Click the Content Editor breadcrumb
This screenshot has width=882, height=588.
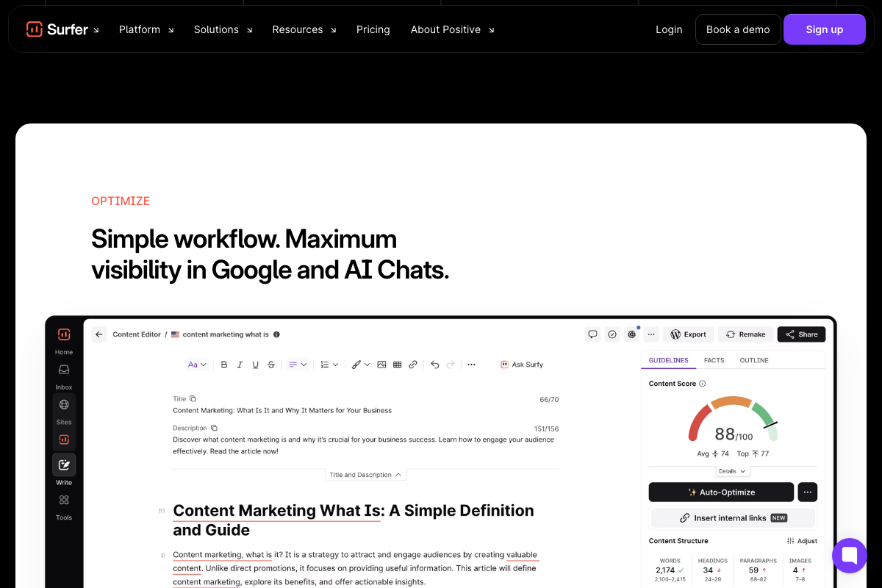(x=137, y=334)
